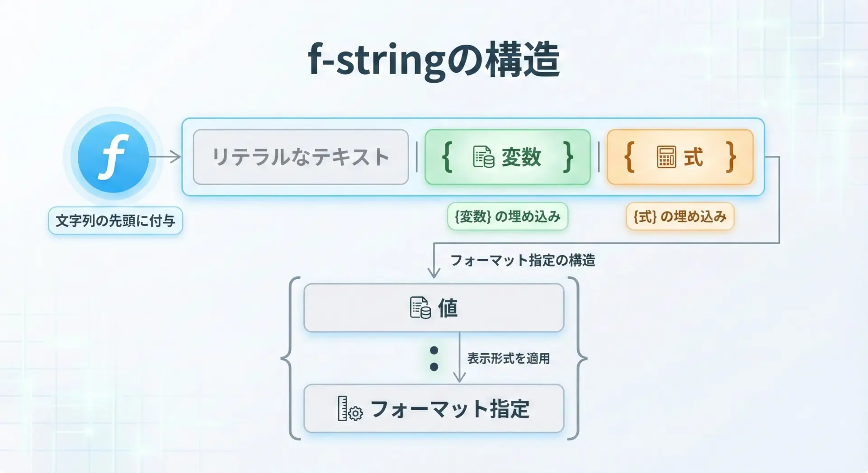868x473 pixels.
Task: Click the ruler-and-gear icon beside フォーマット指定
Action: coord(350,408)
